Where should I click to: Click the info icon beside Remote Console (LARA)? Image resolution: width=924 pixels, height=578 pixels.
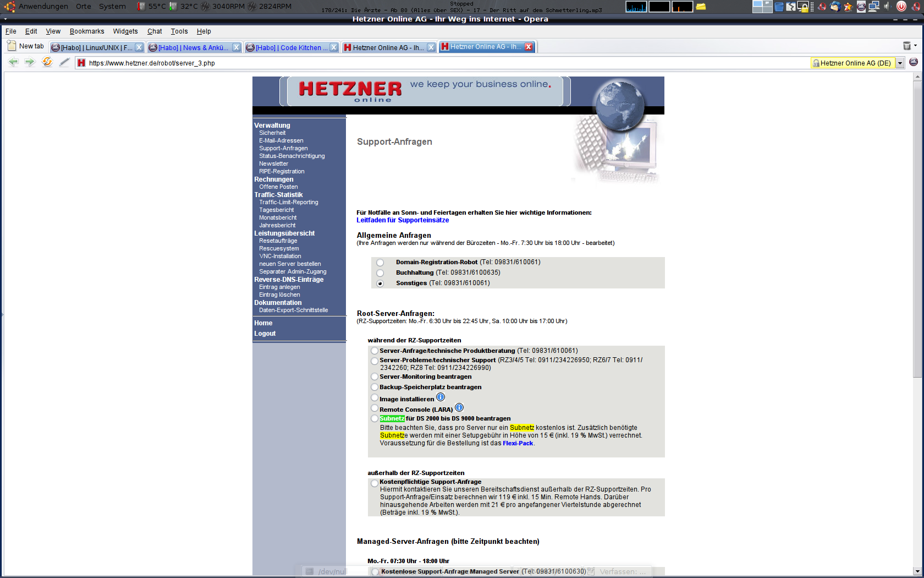click(x=459, y=407)
